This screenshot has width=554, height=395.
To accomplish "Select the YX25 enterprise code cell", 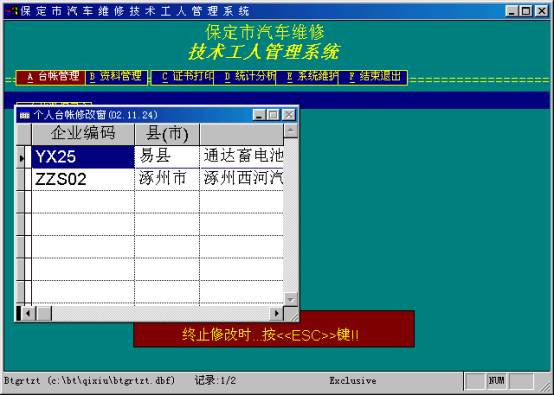I will pos(83,157).
